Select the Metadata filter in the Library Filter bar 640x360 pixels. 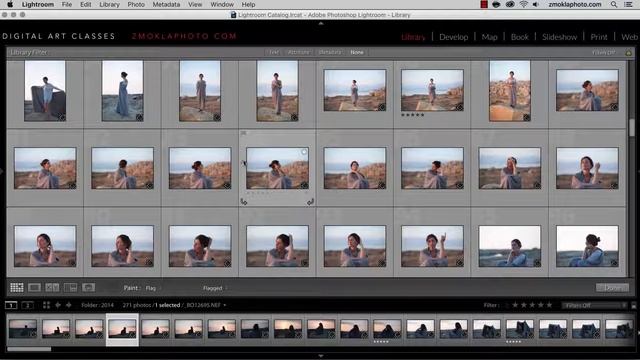pos(330,52)
